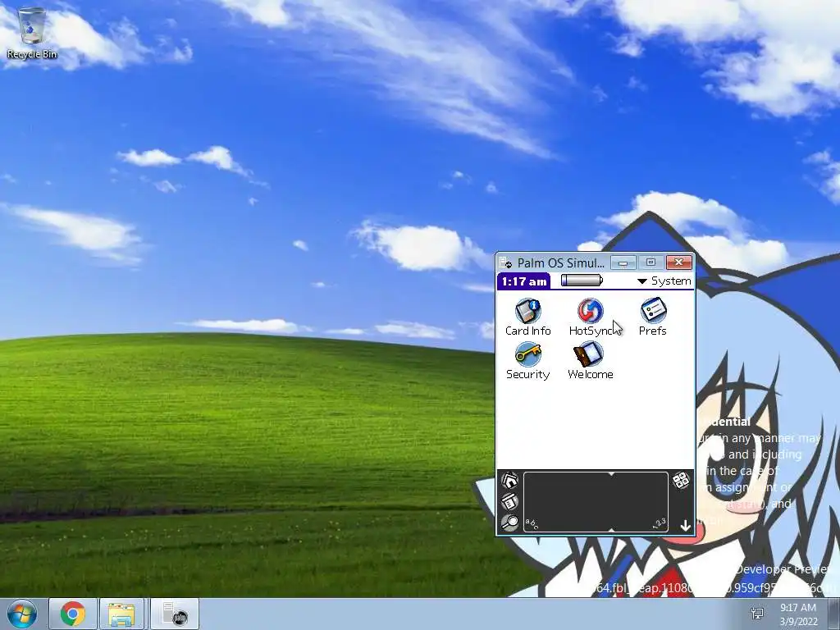
Task: Tap the Home silkscreen icon
Action: click(509, 479)
